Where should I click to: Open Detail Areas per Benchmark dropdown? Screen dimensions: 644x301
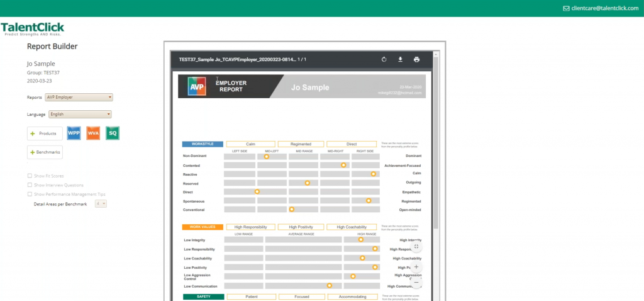101,204
